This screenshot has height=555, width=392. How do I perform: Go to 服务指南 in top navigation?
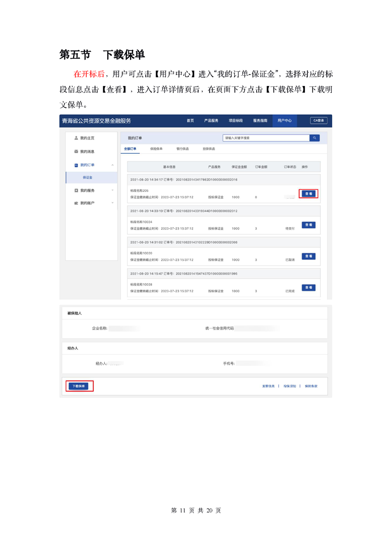(260, 121)
